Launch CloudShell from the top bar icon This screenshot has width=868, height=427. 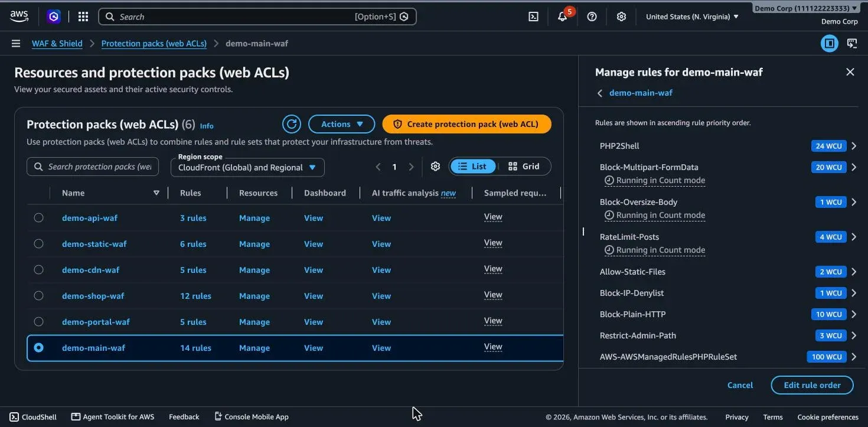tap(533, 17)
